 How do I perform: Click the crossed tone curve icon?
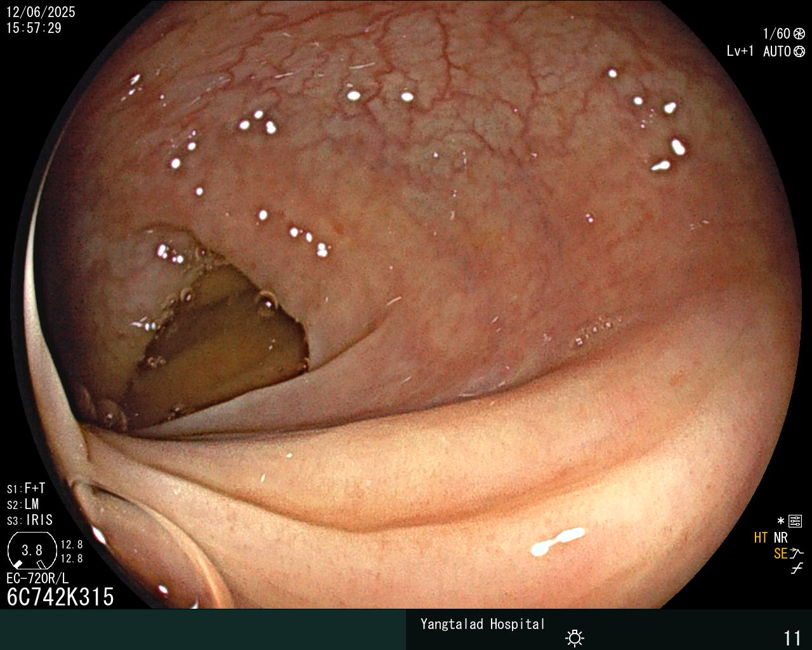point(797,569)
